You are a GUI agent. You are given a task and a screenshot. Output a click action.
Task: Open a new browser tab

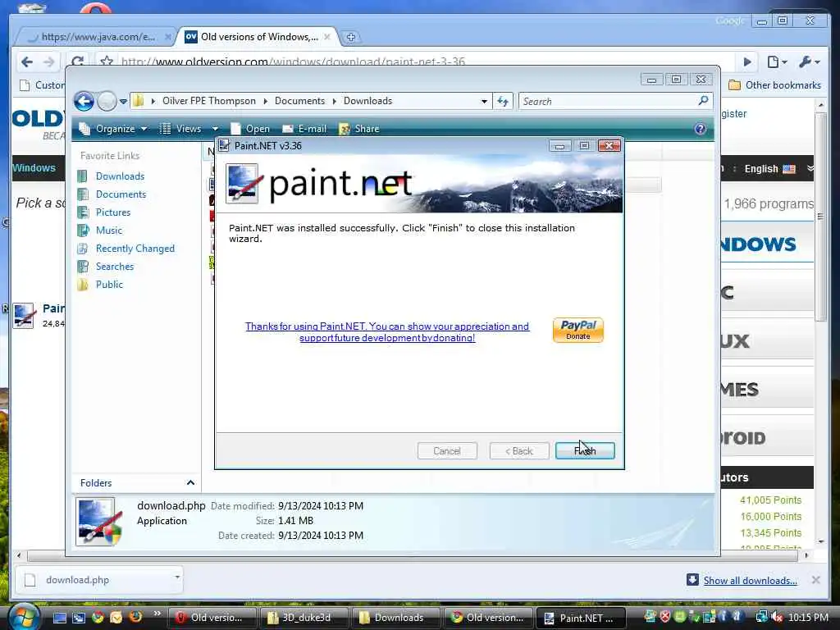351,37
